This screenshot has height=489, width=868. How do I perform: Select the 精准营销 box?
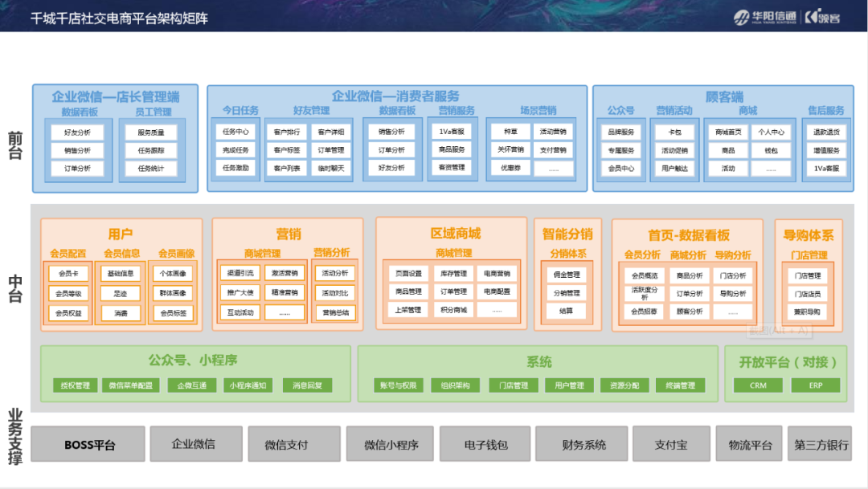285,292
